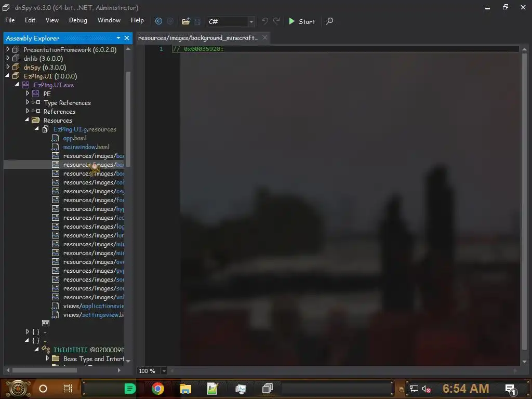Open the C# language dropdown
532x399 pixels.
(x=251, y=22)
